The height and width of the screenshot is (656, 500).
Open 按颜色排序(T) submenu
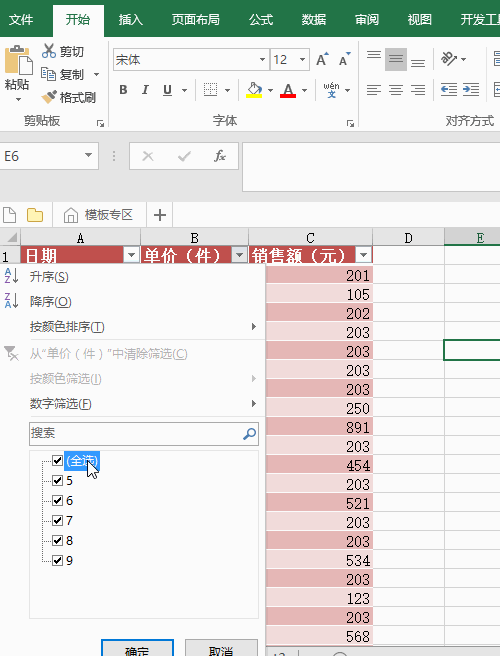133,327
